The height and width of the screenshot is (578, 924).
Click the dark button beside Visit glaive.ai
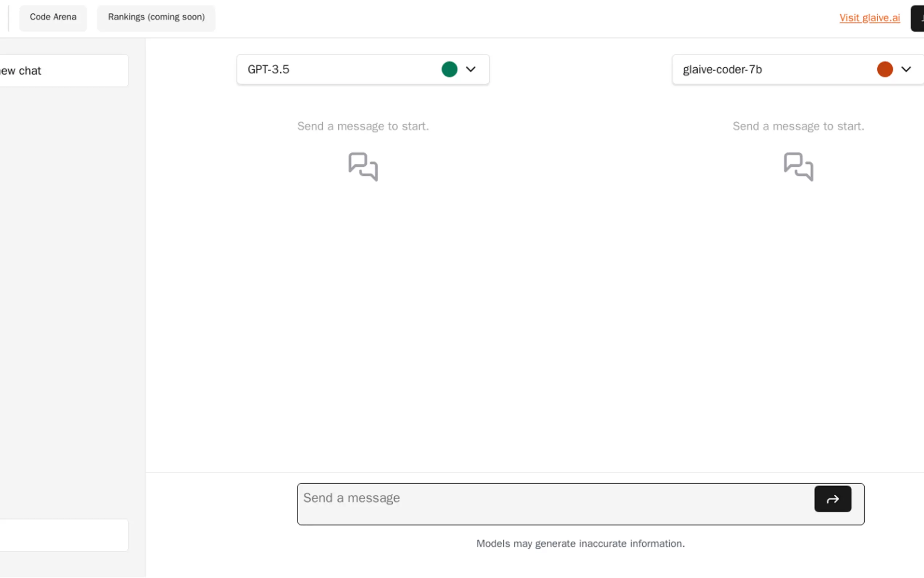918,18
